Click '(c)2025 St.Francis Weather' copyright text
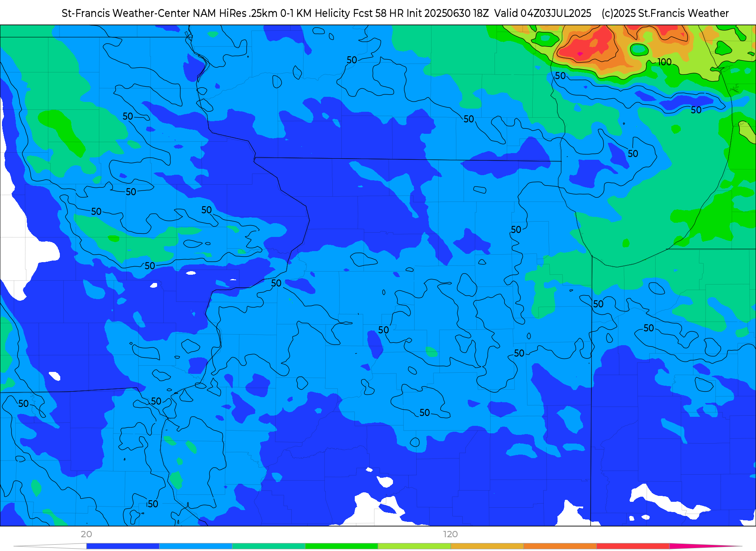The image size is (756, 551). coord(665,13)
